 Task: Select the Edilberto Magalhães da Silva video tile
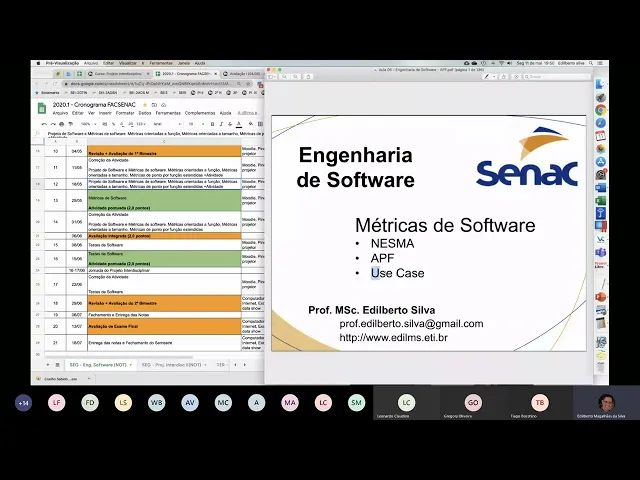607,403
